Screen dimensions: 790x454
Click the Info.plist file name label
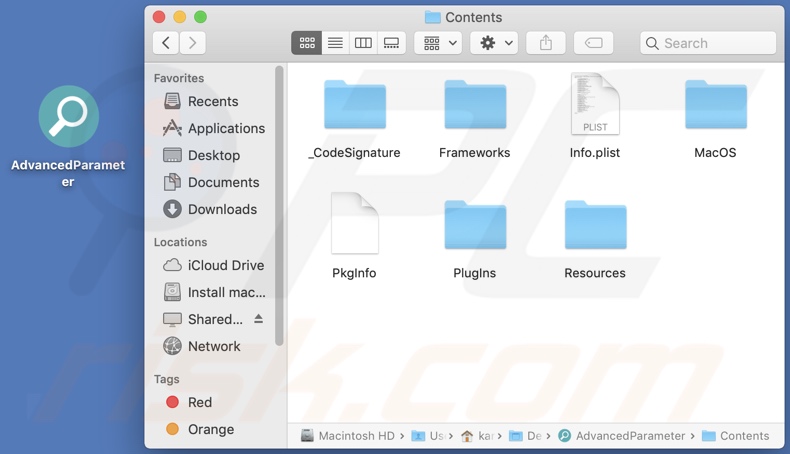(595, 153)
